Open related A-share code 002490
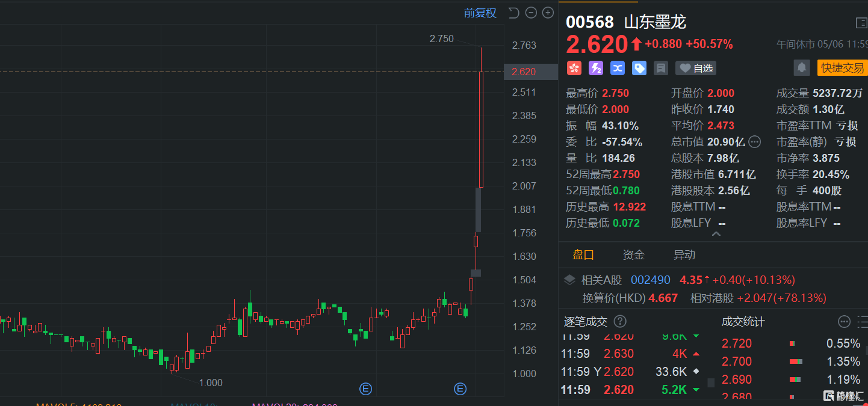 click(651, 280)
